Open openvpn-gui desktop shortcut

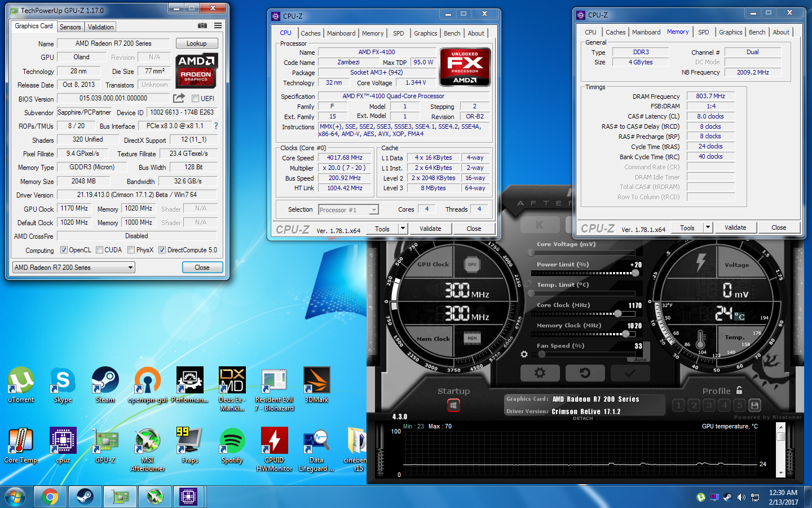tap(148, 386)
